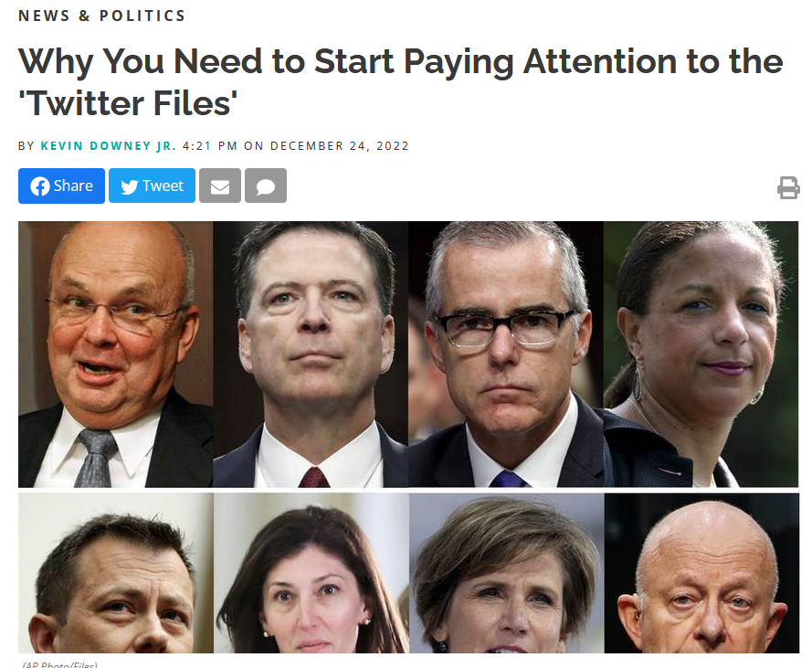Screen dimensions: 812x668
Task: Click photo of man with dark-framed glasses
Action: pos(506,355)
